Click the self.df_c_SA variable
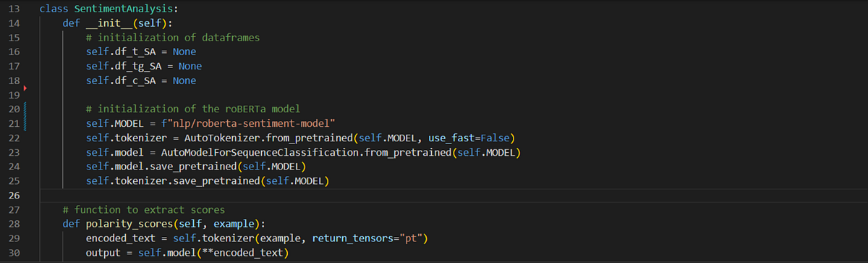The width and height of the screenshot is (868, 263). (x=119, y=80)
